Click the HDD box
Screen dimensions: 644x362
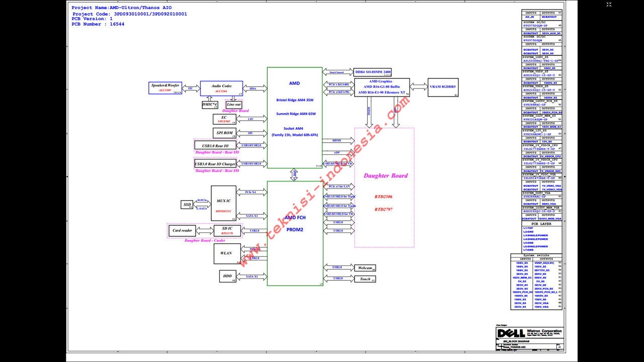pos(227,277)
